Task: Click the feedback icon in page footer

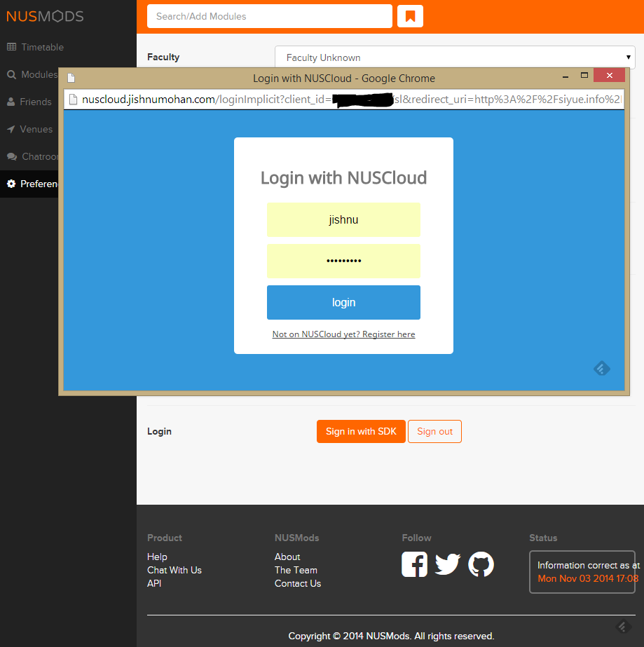Action: coord(624,627)
